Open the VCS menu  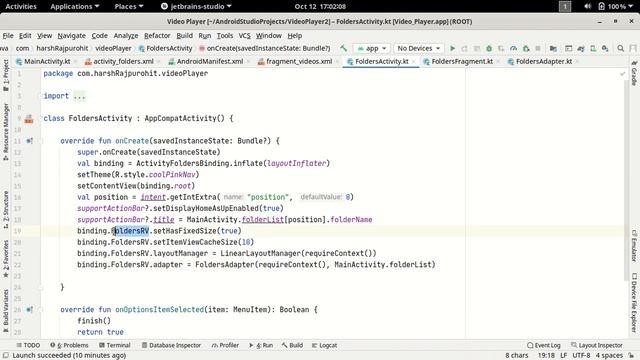pos(244,36)
